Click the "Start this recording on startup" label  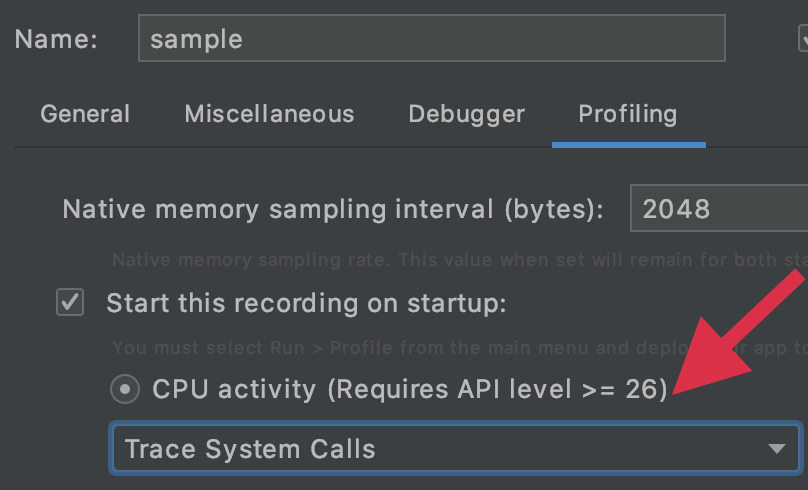pyautogui.click(x=306, y=303)
